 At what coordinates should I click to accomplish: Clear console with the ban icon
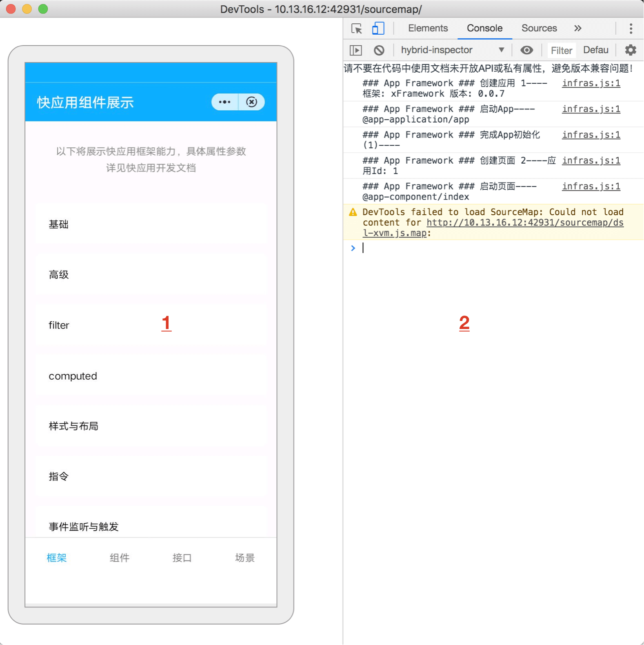click(379, 50)
